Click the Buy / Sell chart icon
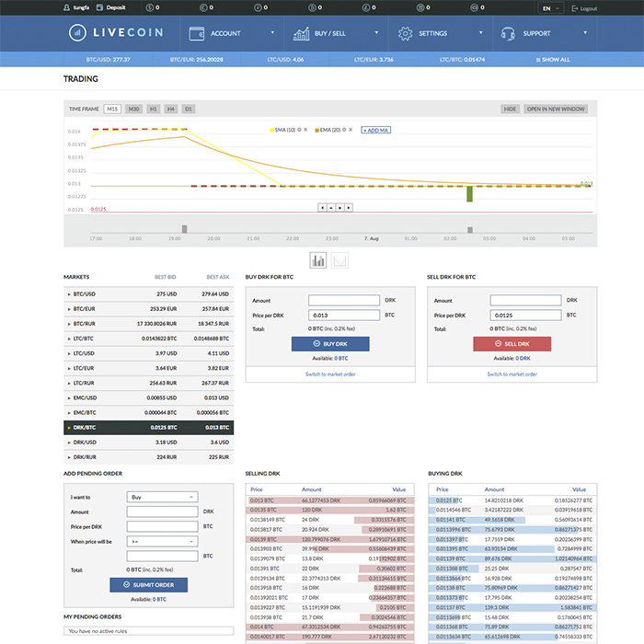The width and height of the screenshot is (644, 644). (x=301, y=33)
